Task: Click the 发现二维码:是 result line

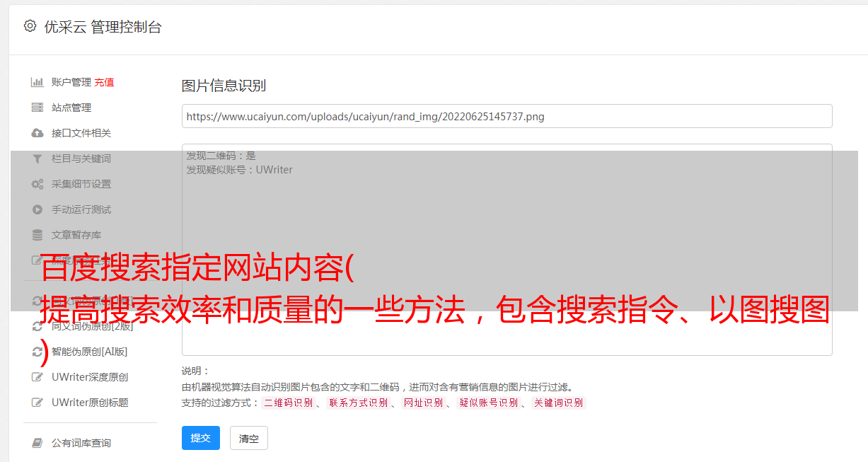Action: pos(221,156)
